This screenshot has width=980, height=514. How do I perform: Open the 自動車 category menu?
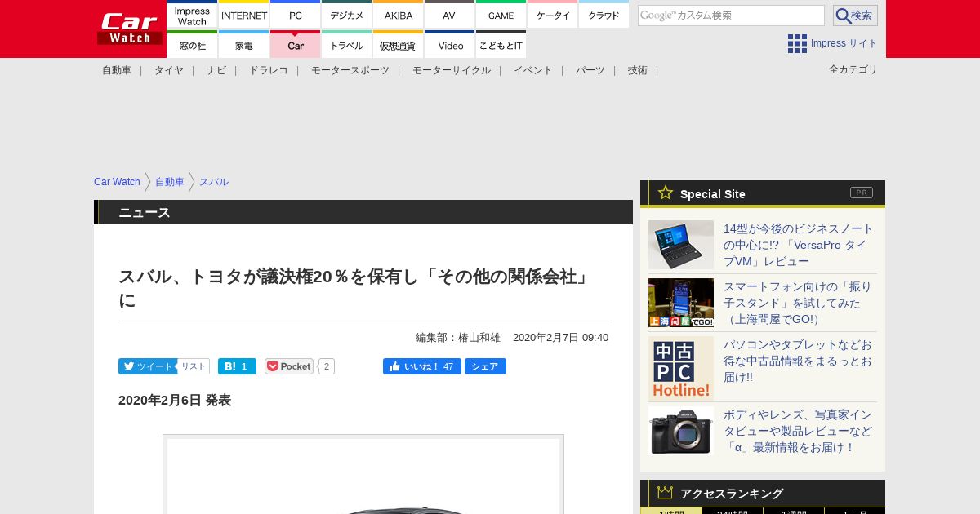117,70
